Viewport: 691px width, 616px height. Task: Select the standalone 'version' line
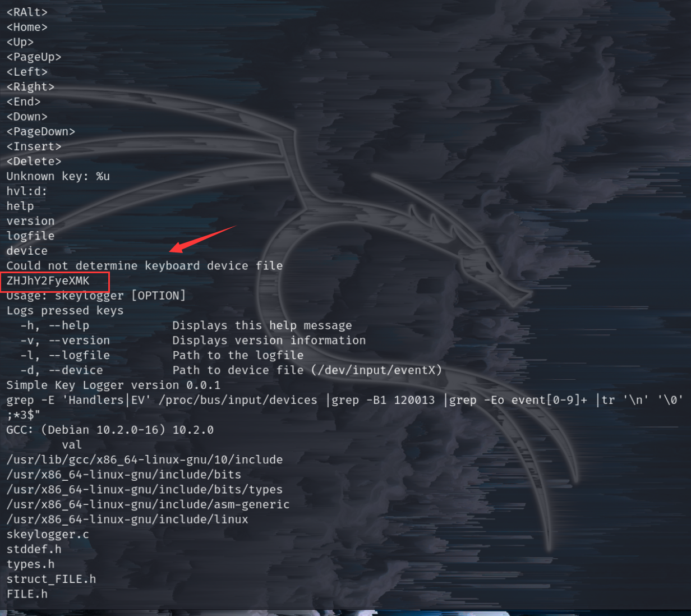click(x=30, y=221)
